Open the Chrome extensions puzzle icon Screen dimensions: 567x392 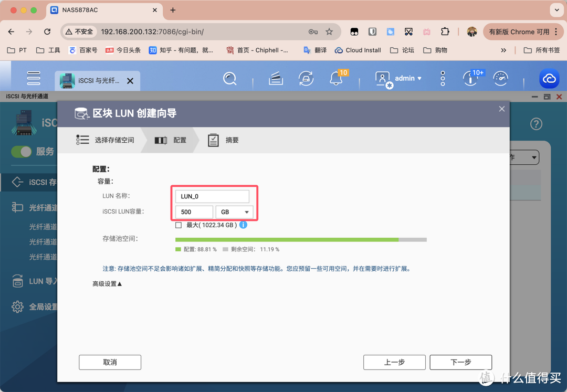pos(445,32)
